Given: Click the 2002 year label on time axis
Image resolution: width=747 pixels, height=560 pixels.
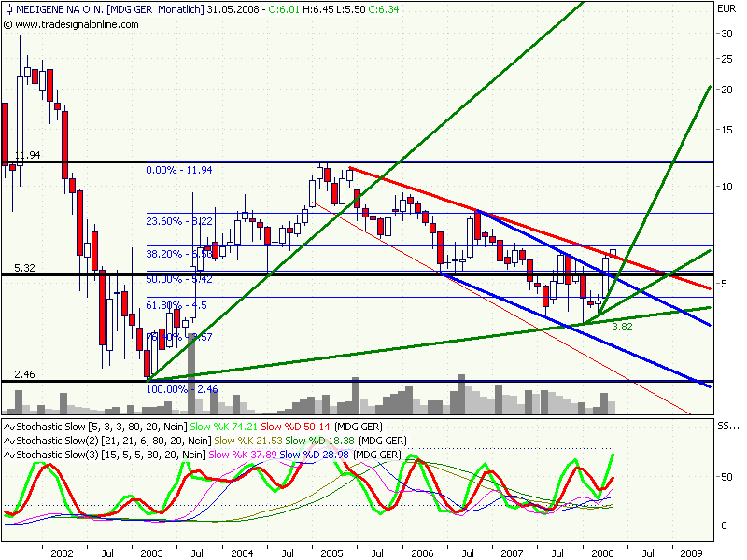Looking at the screenshot, I should click(62, 553).
